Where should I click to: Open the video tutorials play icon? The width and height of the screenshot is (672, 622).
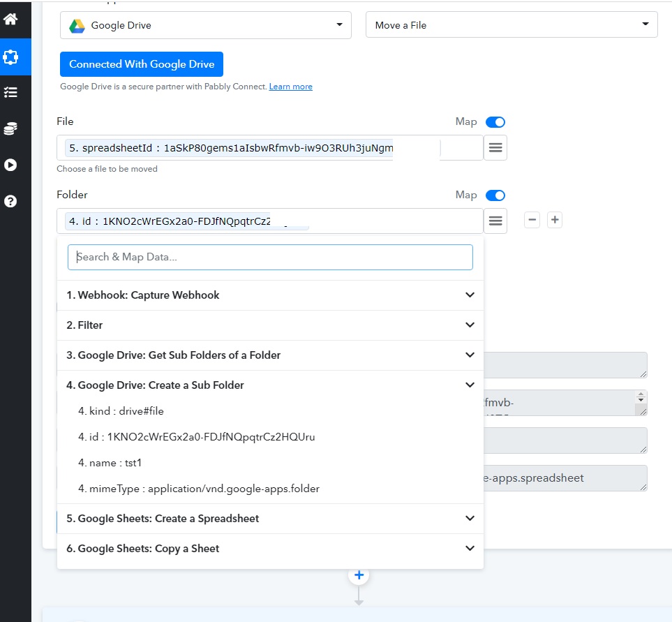(x=10, y=165)
